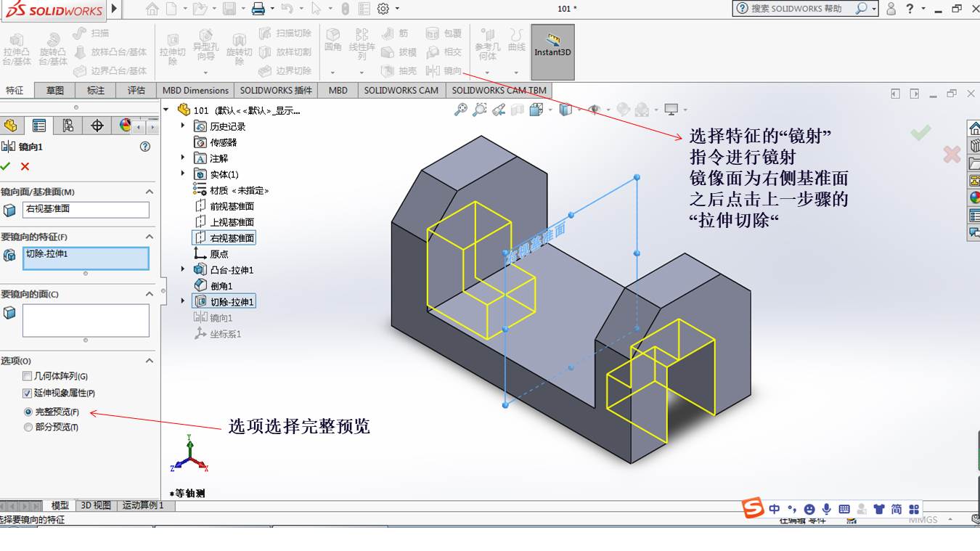Click the hide/show items eye icon
980x551 pixels.
coord(595,110)
